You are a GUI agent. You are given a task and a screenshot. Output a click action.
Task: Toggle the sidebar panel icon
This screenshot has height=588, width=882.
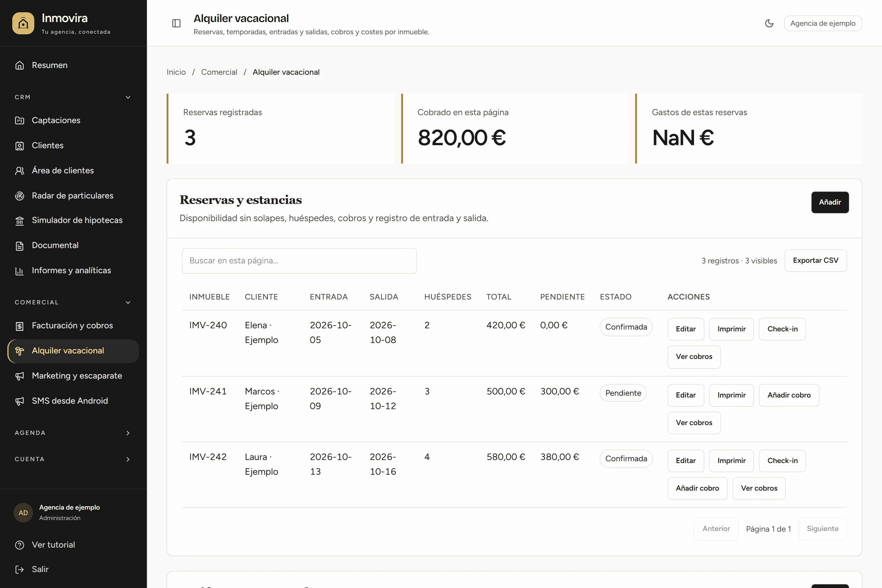coord(176,23)
